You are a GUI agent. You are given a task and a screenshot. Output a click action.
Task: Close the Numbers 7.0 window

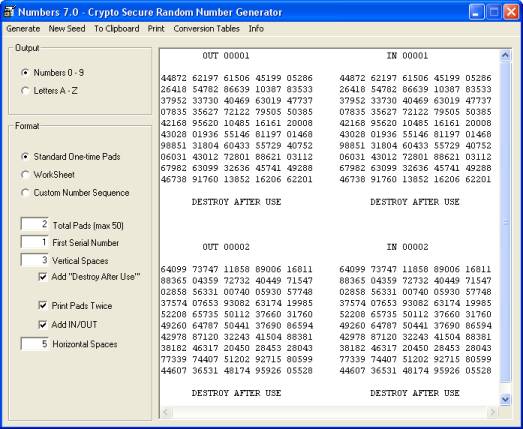(511, 12)
